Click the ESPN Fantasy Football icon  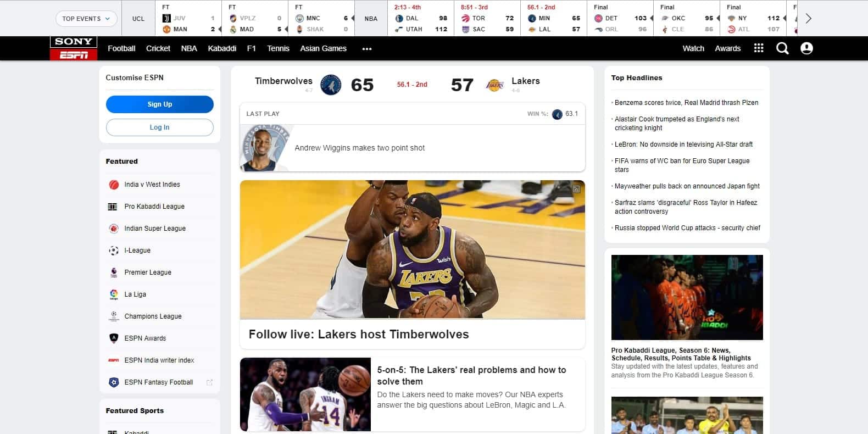pos(114,382)
